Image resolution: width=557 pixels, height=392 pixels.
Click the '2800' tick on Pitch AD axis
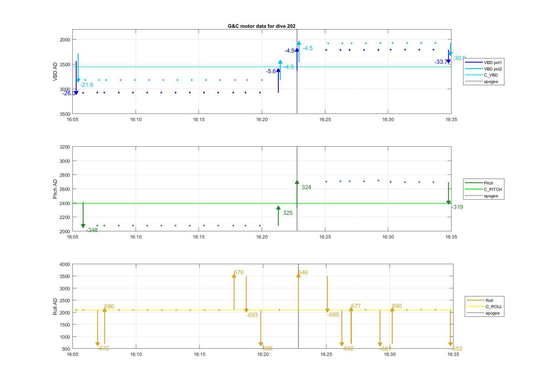64,175
